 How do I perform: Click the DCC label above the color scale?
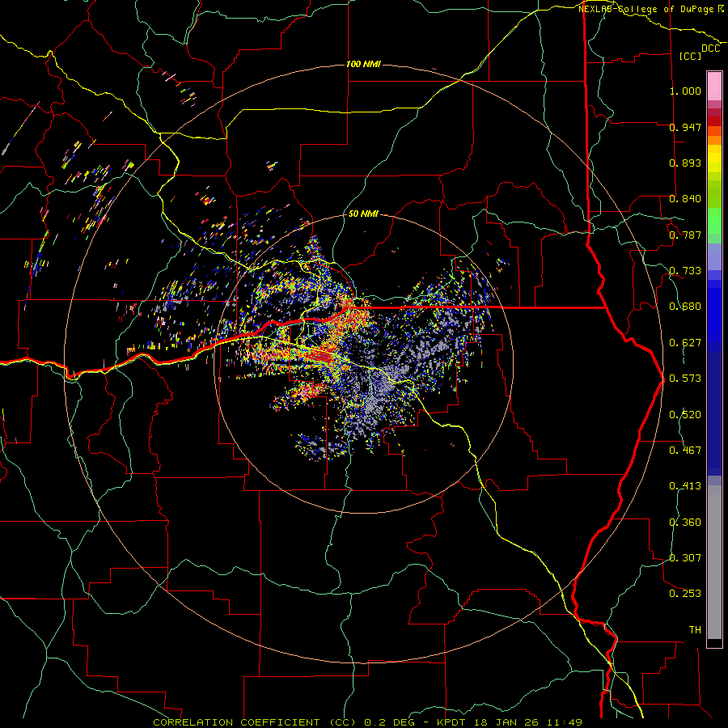711,49
